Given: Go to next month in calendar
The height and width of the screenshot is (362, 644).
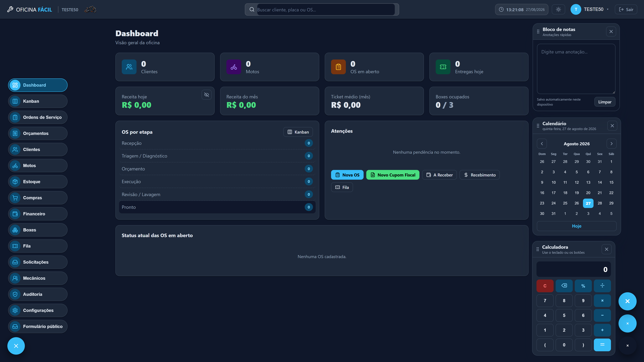Looking at the screenshot, I should pos(611,144).
